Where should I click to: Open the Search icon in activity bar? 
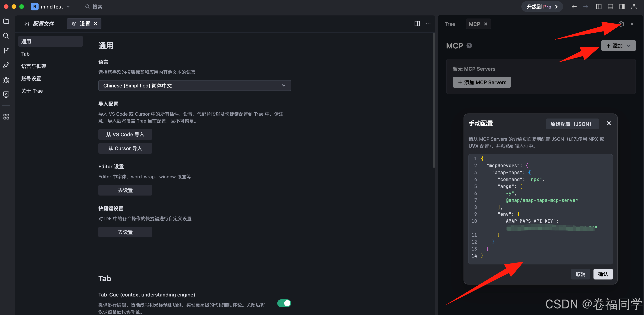point(6,36)
